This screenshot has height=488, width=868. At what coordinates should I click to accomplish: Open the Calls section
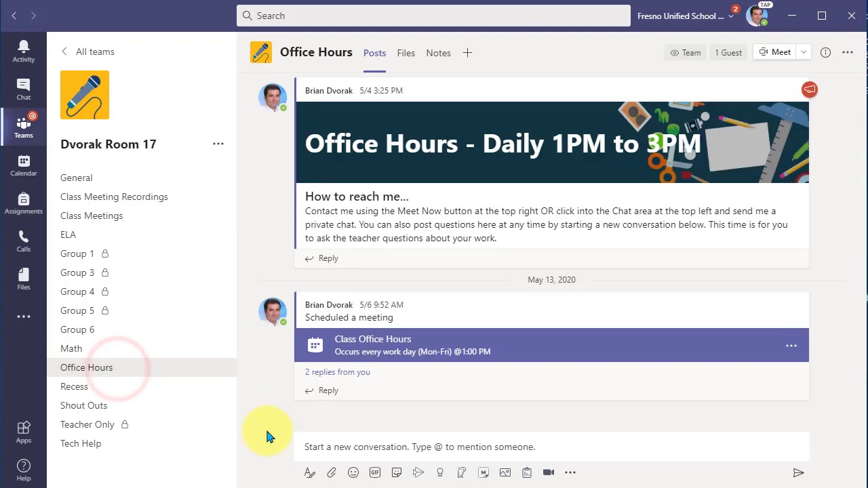click(x=23, y=241)
